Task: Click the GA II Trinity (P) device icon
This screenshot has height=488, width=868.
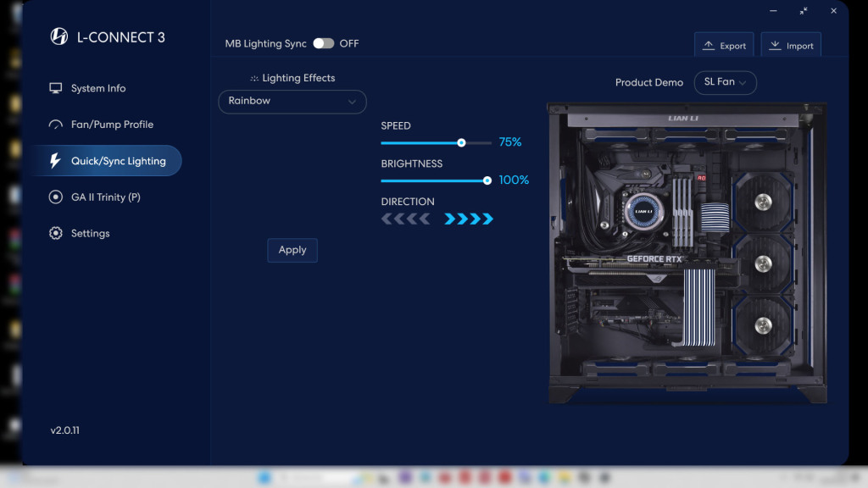Action: point(56,197)
